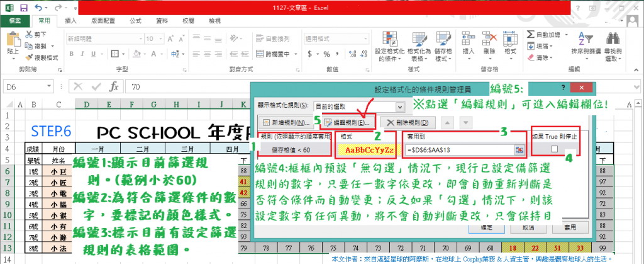Open 設定格式化的條件 conditional formatting
The image size is (644, 264).
tap(389, 46)
